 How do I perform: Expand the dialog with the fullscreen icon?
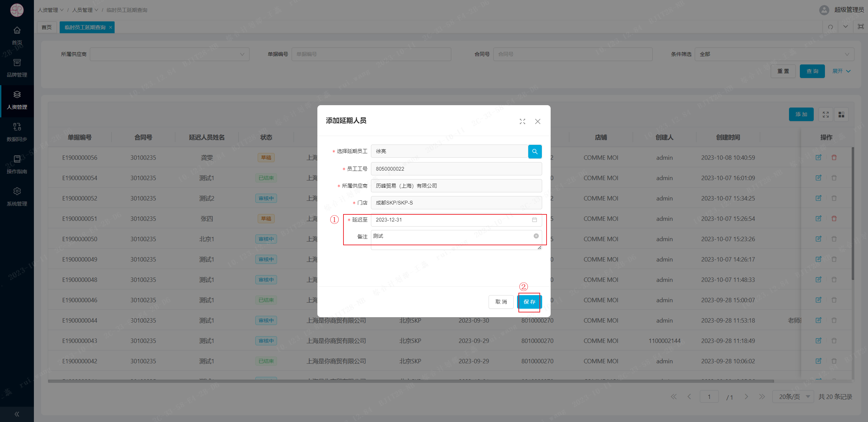522,121
